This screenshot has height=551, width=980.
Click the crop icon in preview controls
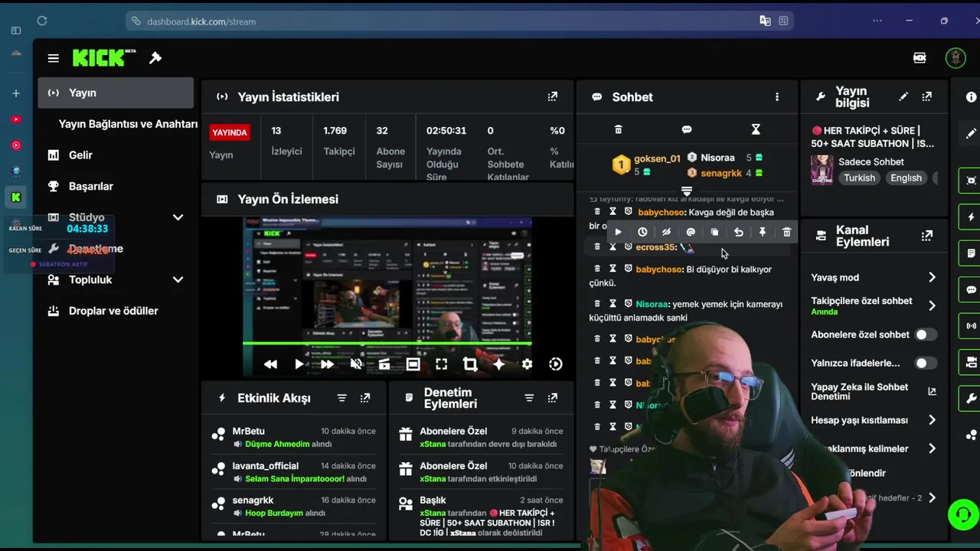click(470, 364)
